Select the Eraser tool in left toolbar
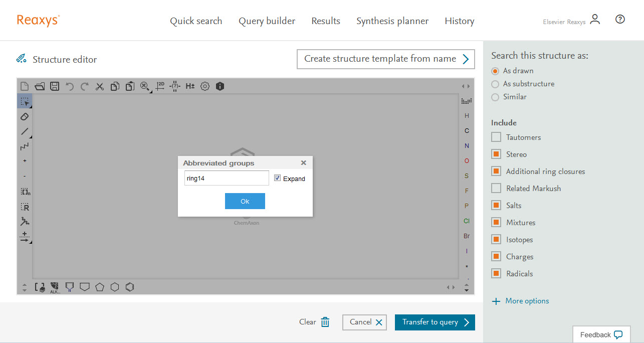 point(25,116)
